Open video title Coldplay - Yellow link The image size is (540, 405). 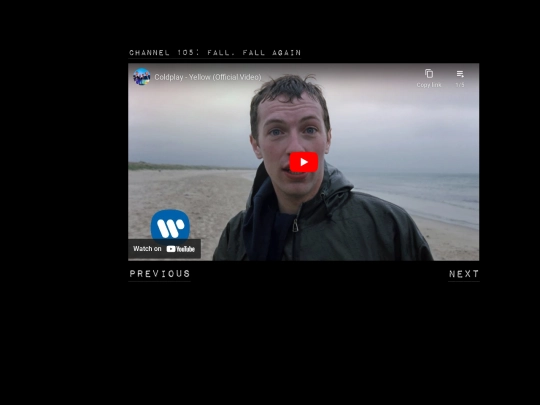(x=208, y=77)
